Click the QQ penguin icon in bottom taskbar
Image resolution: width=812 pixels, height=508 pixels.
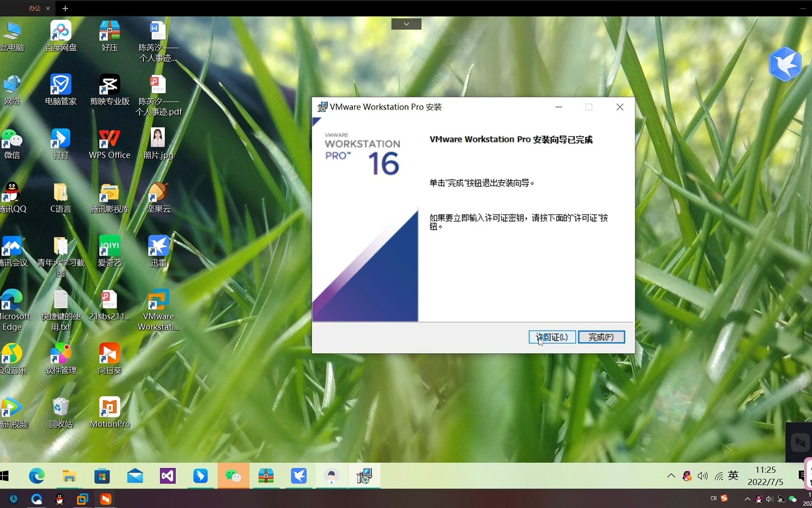[x=60, y=499]
